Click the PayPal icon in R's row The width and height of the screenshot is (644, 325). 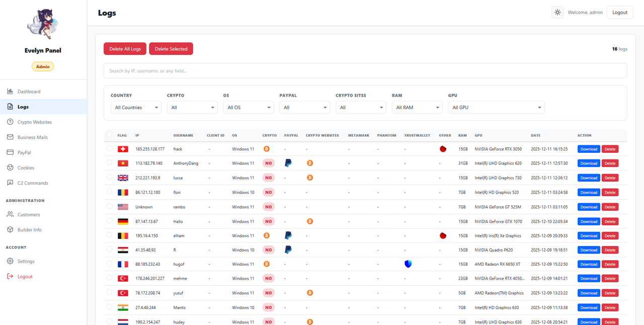(288, 250)
